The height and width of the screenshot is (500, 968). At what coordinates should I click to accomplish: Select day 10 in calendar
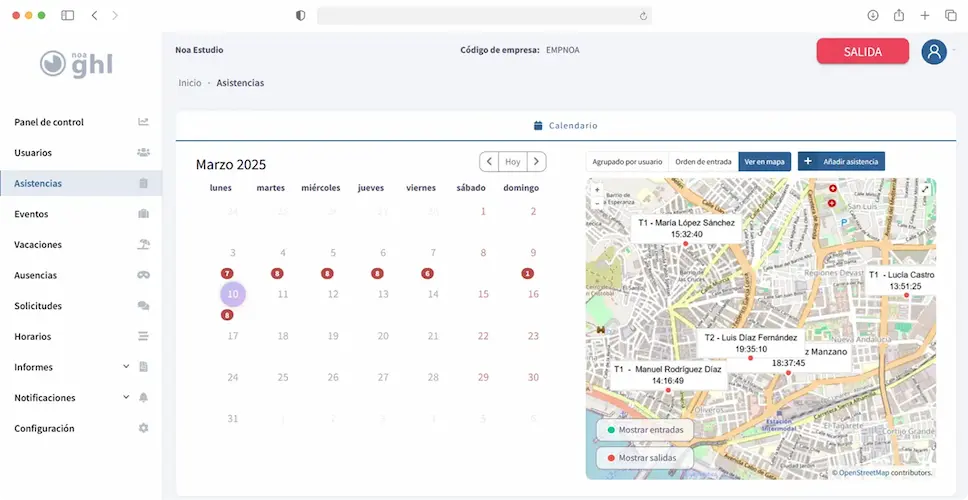coord(233,294)
